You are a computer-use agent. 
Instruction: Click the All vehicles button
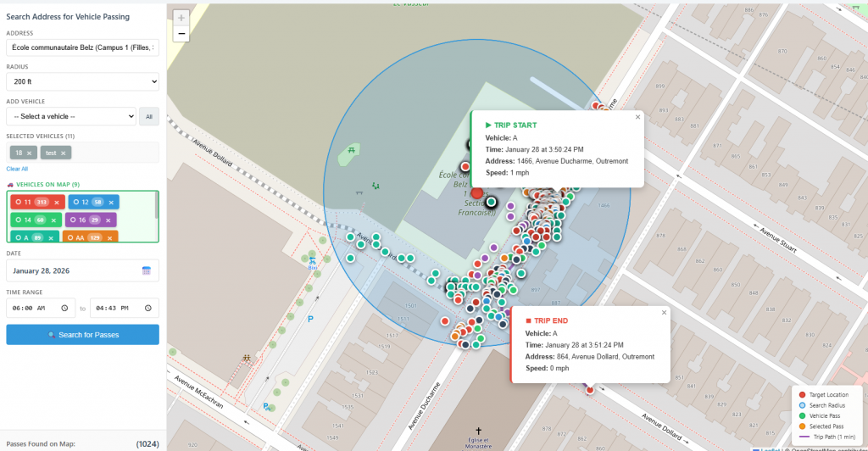pos(148,116)
